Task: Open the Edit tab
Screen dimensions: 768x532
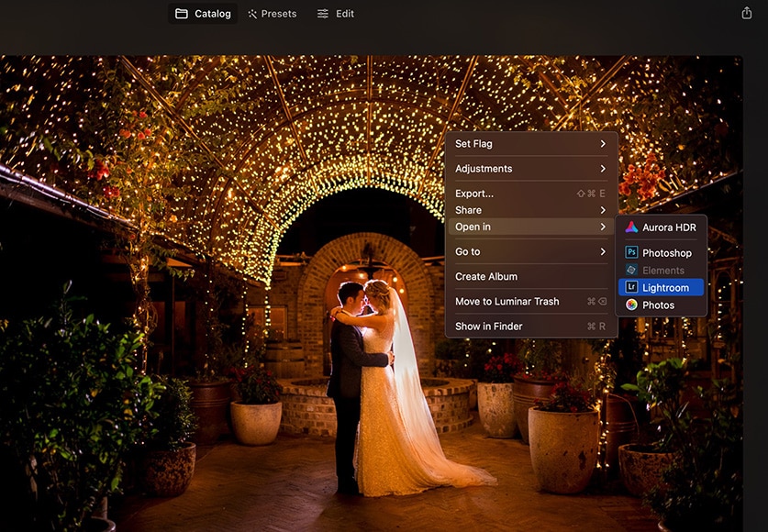Action: pos(336,14)
